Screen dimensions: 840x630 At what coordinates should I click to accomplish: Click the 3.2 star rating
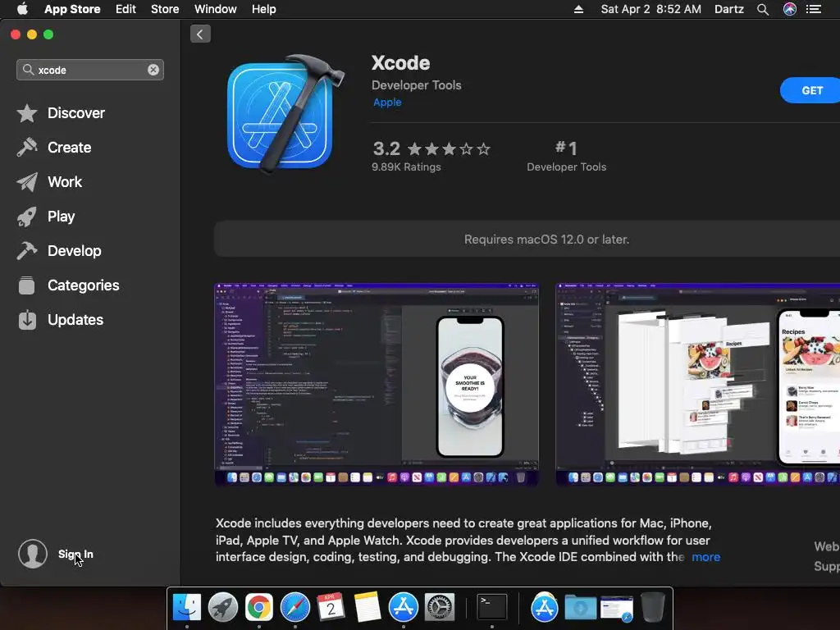[x=431, y=148]
